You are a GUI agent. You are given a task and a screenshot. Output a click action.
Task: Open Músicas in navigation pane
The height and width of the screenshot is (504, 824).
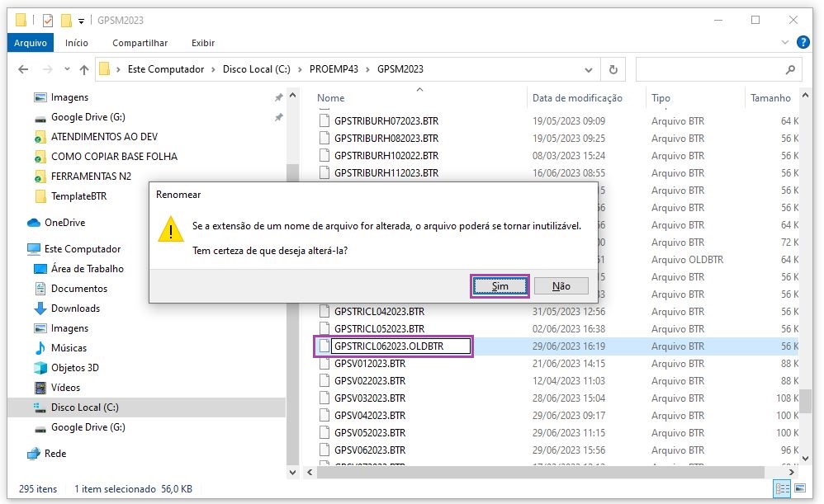pos(69,348)
